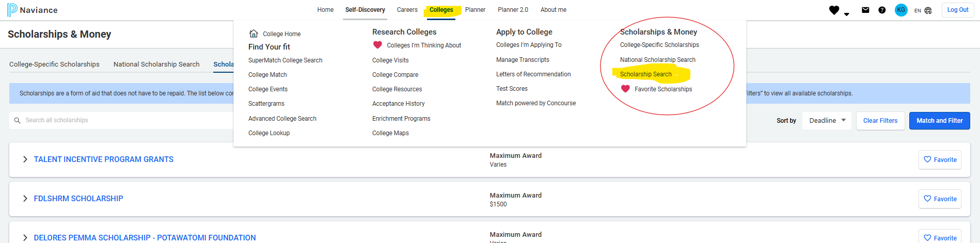The image size is (980, 243).
Task: Click the Match and Filter button
Action: (x=939, y=120)
